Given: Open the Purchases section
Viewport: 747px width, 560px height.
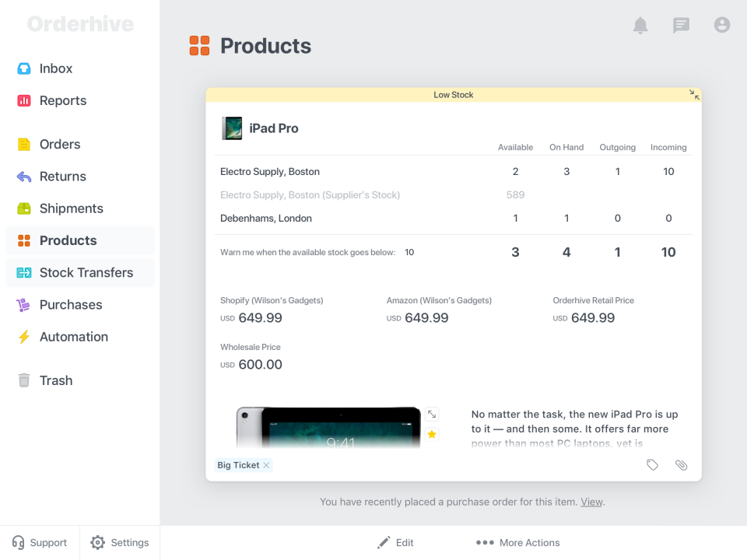Looking at the screenshot, I should [x=69, y=304].
